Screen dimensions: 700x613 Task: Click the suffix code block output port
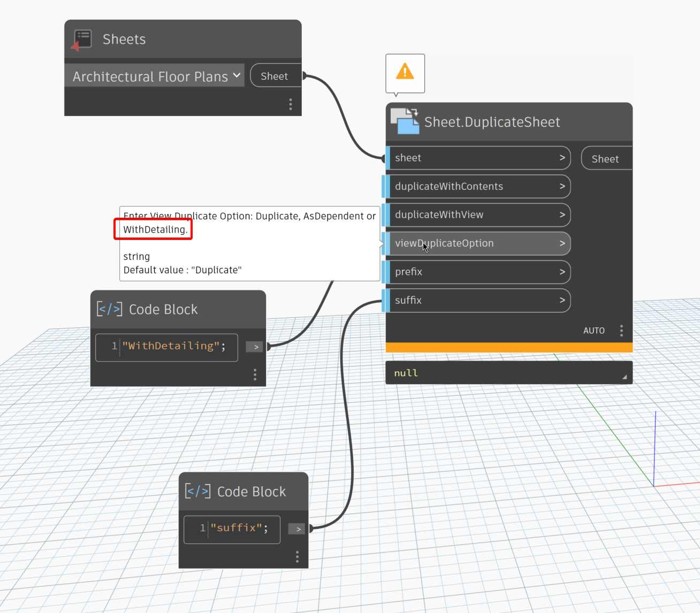click(x=297, y=528)
